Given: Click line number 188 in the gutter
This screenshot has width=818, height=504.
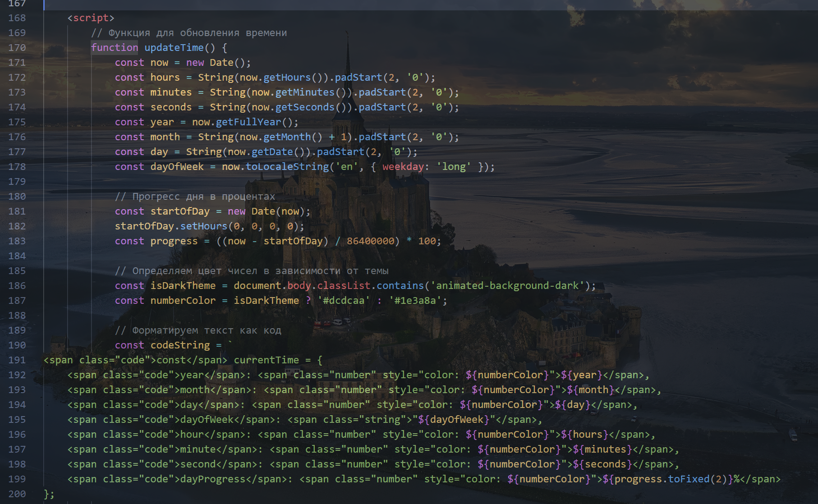Looking at the screenshot, I should point(17,316).
